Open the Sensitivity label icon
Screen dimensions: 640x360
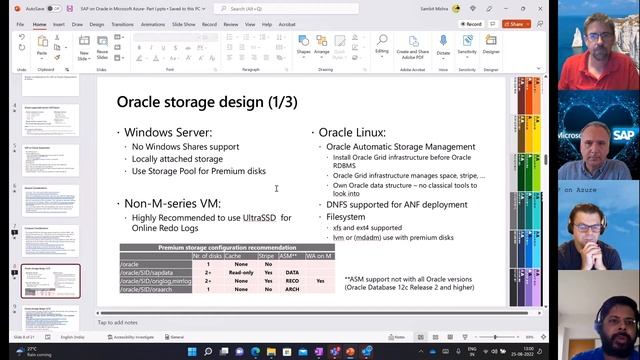point(467,41)
